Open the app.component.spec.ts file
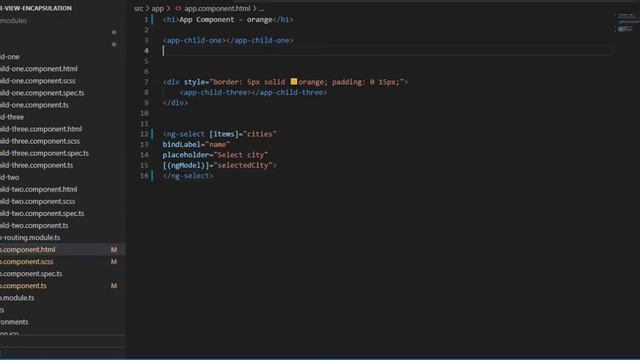Image resolution: width=640 pixels, height=360 pixels. tap(31, 274)
